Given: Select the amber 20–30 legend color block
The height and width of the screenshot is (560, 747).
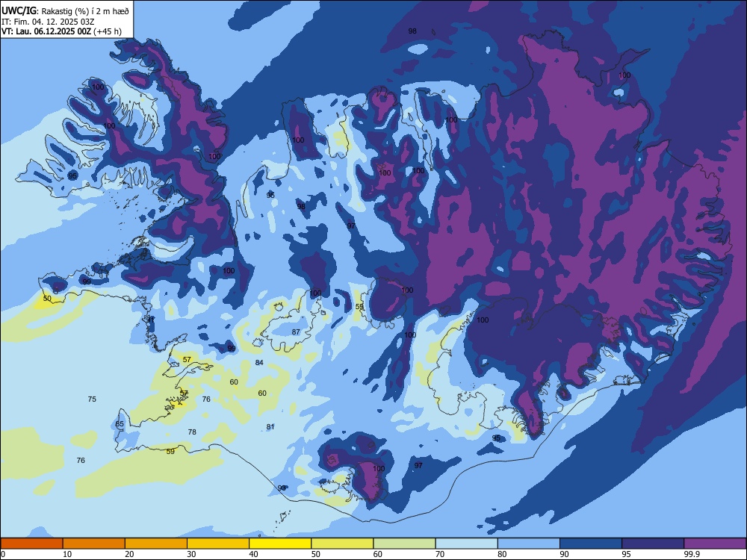Looking at the screenshot, I should pyautogui.click(x=156, y=544).
